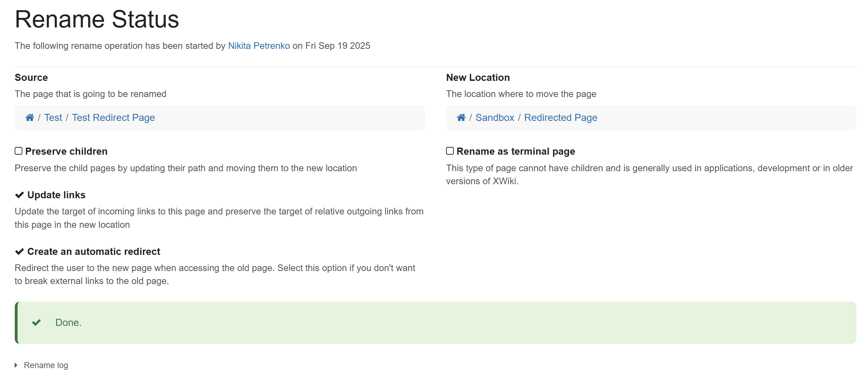Screen dimensions: 868x386
Task: Click the Rename as terminal page label
Action: point(515,151)
